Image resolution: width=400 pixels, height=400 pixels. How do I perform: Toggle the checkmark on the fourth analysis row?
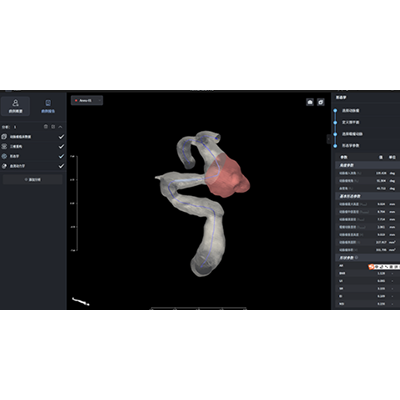(61, 166)
